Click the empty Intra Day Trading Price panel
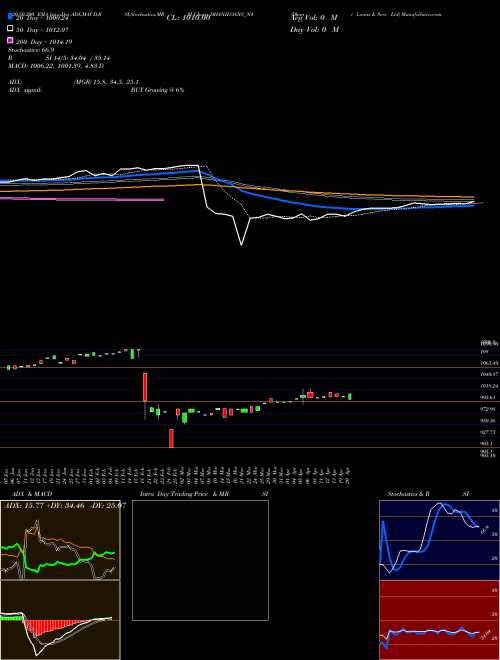Viewport: 500px width, 660px height. click(200, 560)
